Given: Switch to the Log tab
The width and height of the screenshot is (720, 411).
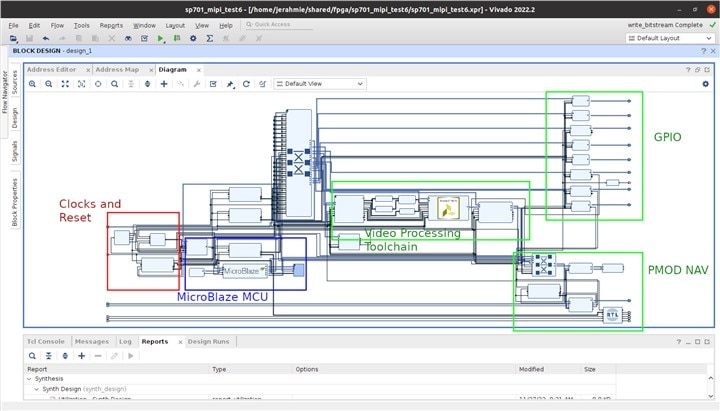Looking at the screenshot, I should point(125,342).
